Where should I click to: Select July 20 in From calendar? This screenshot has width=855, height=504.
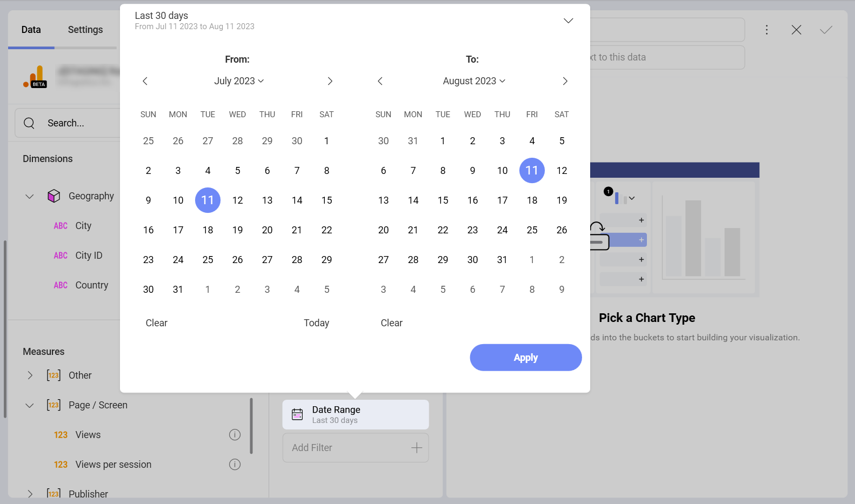[267, 230]
